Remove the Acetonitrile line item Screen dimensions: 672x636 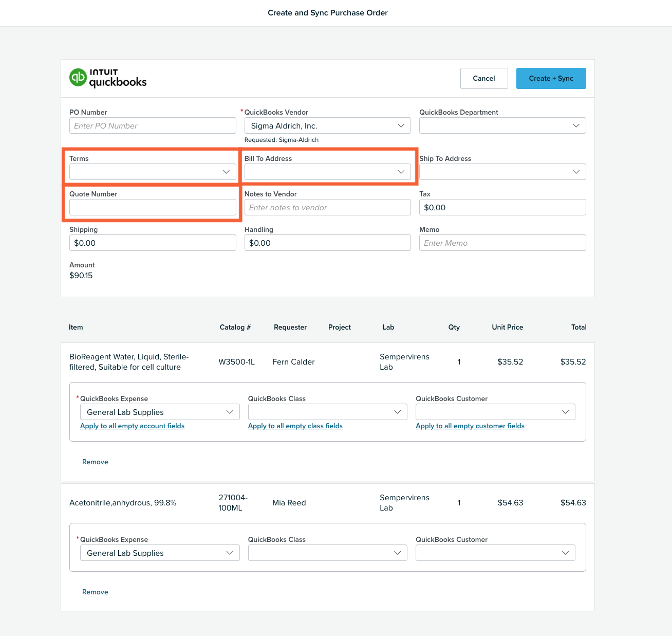coord(95,592)
